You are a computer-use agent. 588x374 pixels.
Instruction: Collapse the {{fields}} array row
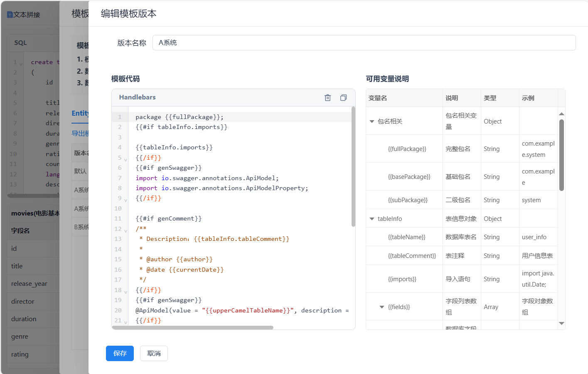coord(382,307)
